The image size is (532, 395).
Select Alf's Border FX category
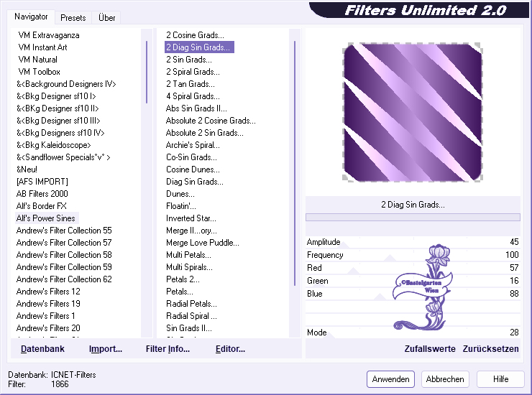pyautogui.click(x=42, y=206)
